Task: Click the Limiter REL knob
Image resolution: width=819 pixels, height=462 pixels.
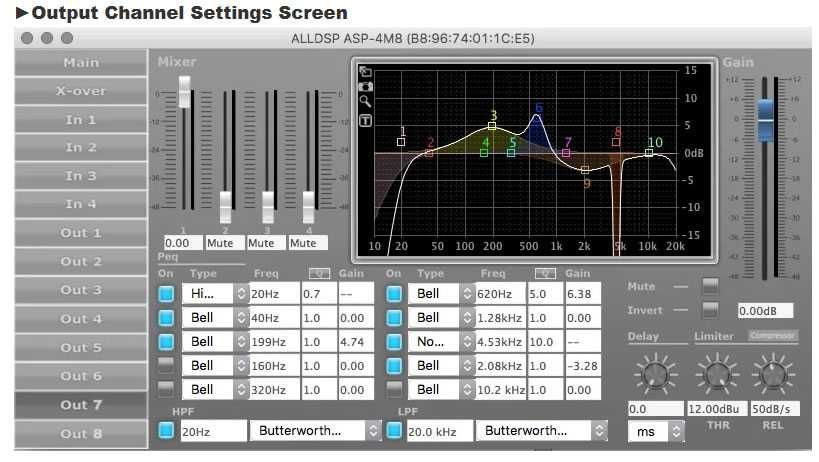Action: (x=773, y=374)
